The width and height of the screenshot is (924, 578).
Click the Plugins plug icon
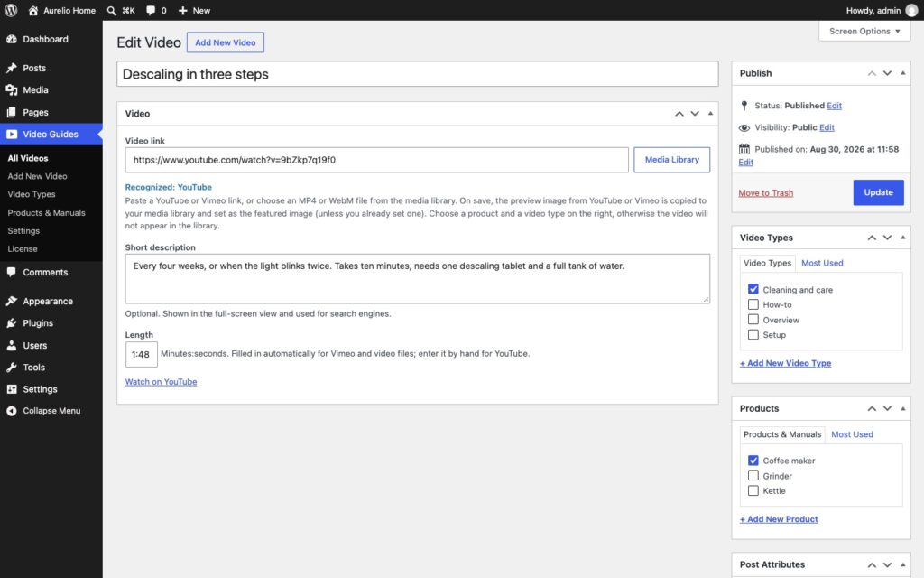(12, 322)
